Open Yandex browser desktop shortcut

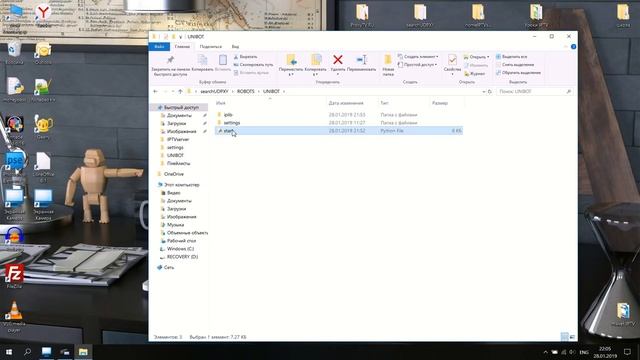43,16
